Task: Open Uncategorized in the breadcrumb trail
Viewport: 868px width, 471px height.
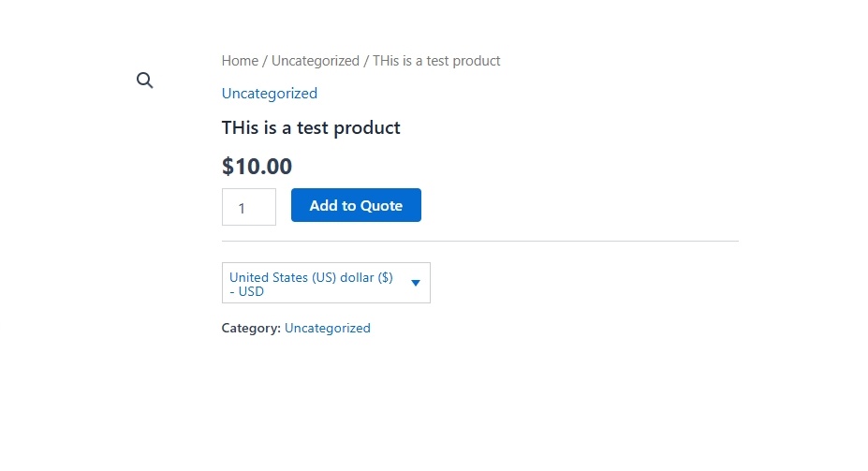Action: coord(315,61)
